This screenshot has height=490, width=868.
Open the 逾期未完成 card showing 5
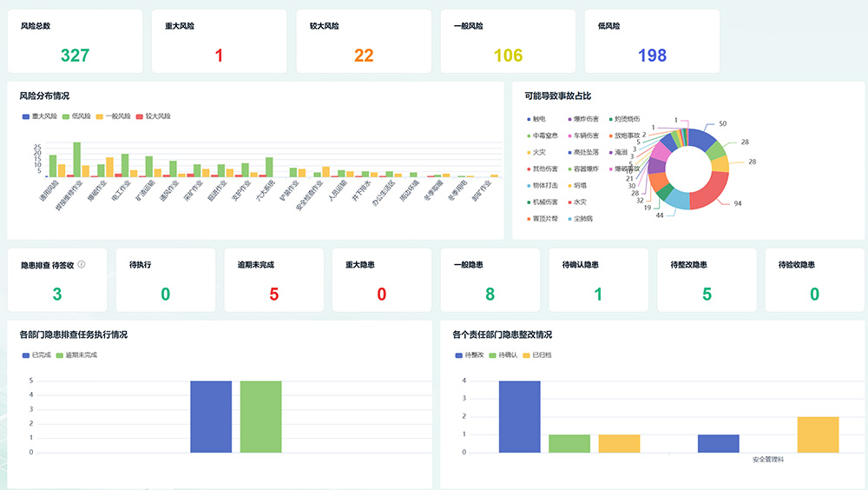pos(274,280)
